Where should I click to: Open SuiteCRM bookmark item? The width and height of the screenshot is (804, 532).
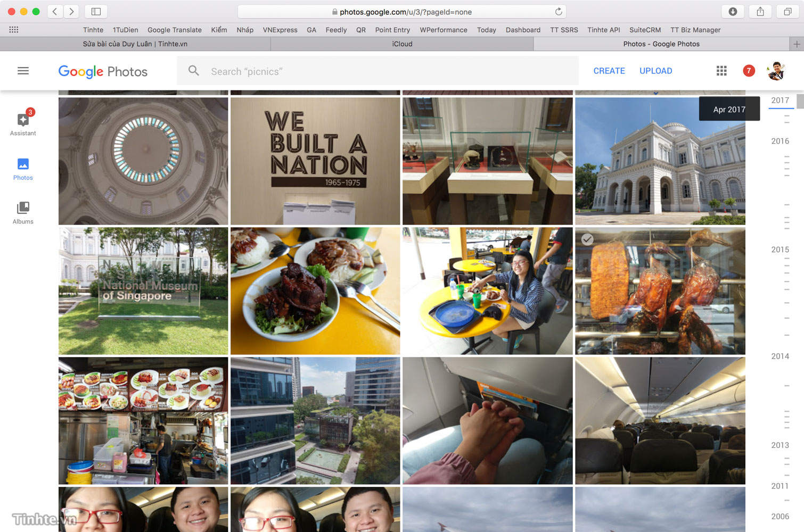pos(645,30)
